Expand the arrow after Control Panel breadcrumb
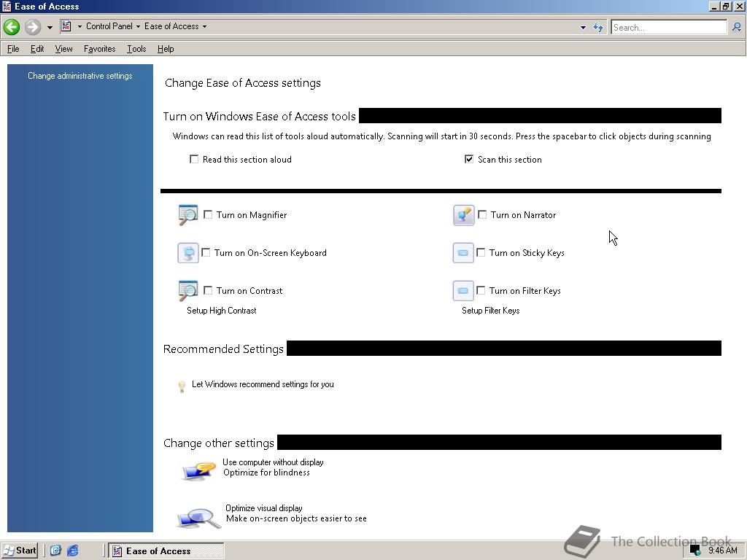This screenshot has width=747, height=560. pyautogui.click(x=138, y=27)
